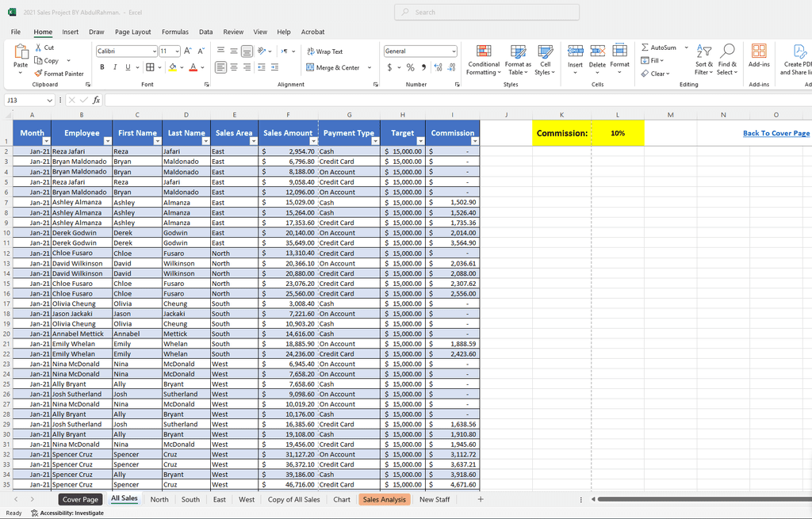Toggle italic formatting
This screenshot has height=519, width=812.
tap(115, 67)
